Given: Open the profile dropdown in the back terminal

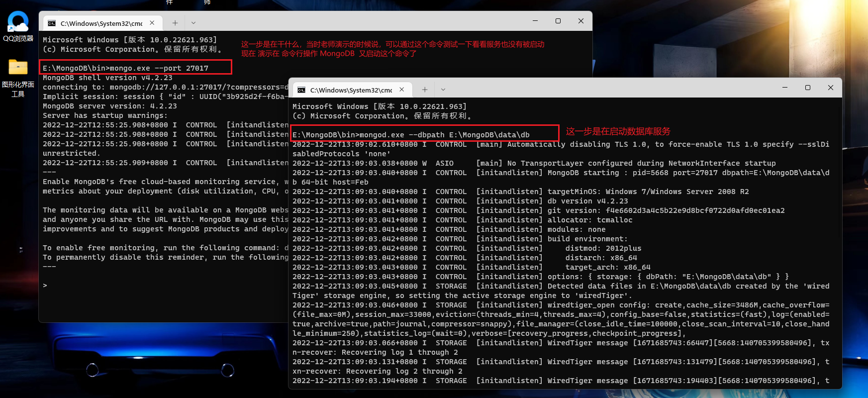Looking at the screenshot, I should coord(193,23).
